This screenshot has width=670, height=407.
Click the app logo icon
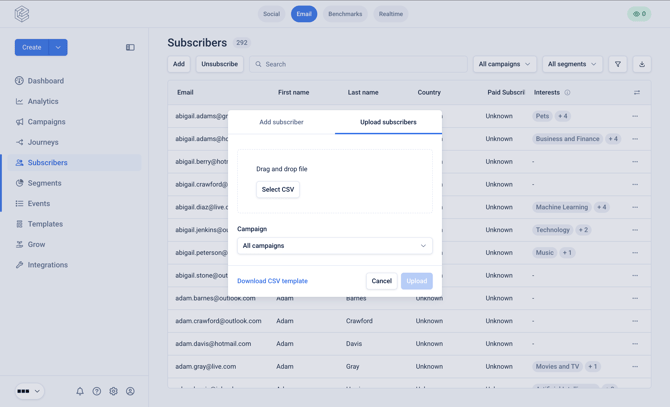tap(22, 14)
